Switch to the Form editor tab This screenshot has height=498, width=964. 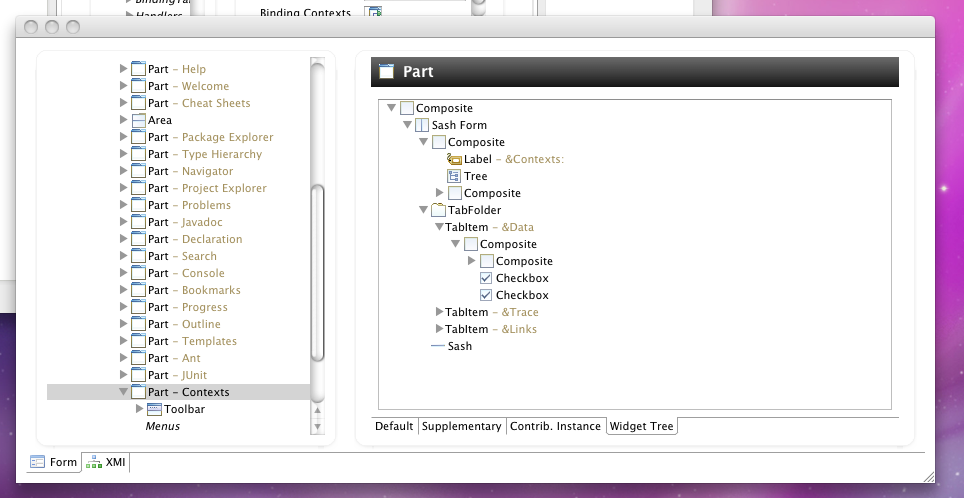click(x=54, y=462)
